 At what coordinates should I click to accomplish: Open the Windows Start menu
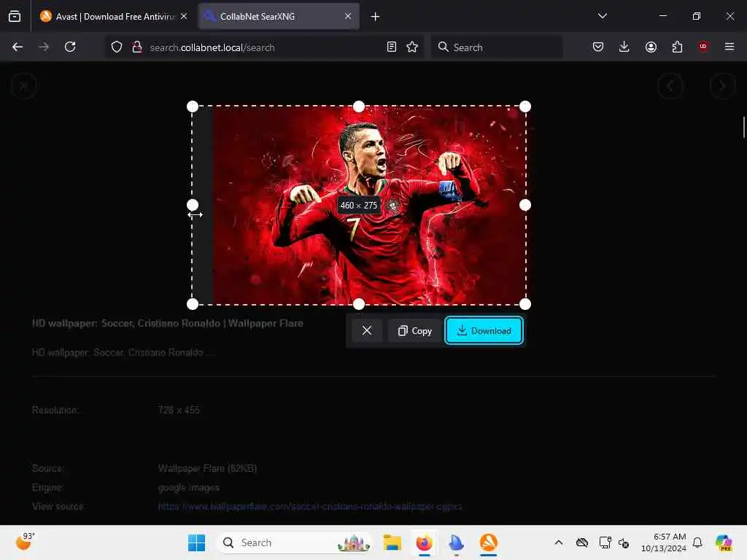point(196,542)
